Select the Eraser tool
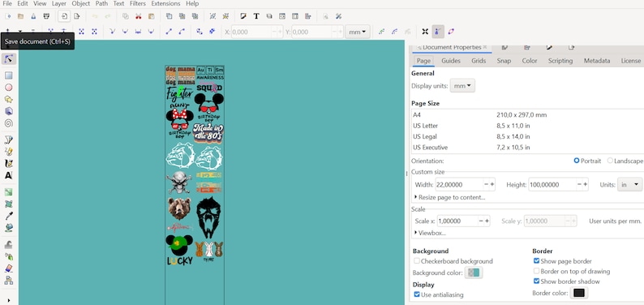The image size is (644, 305). 8,268
